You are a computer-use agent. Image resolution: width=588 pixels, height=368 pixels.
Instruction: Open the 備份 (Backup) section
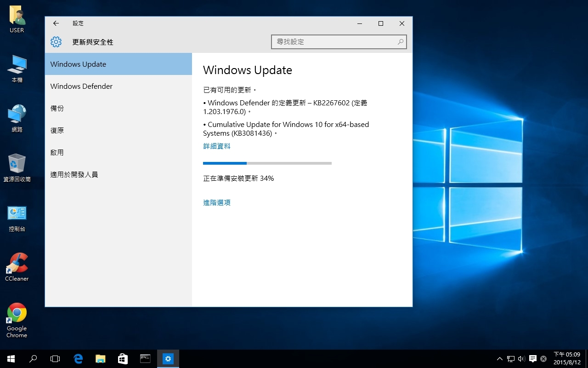(119, 108)
